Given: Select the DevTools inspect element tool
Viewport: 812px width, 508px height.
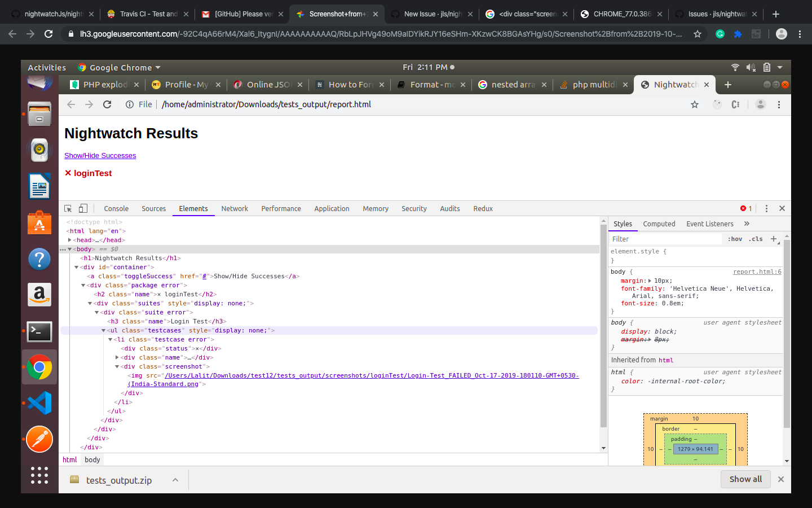Looking at the screenshot, I should point(68,208).
